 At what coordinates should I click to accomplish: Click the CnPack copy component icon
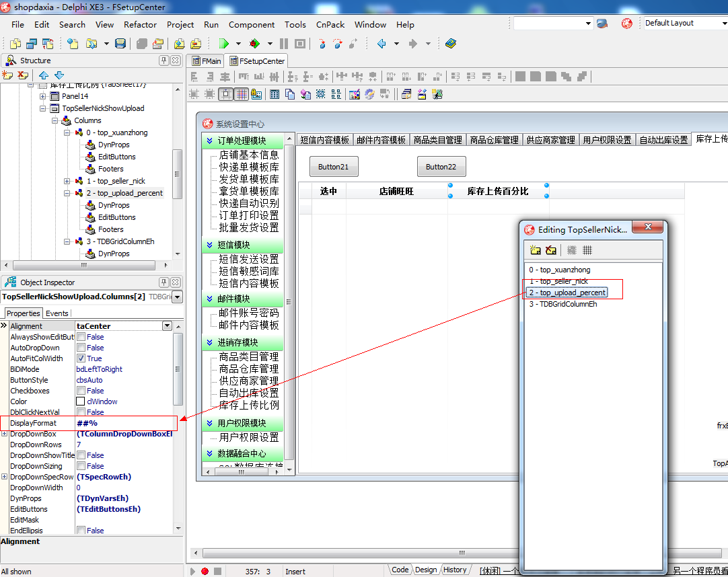(x=290, y=94)
